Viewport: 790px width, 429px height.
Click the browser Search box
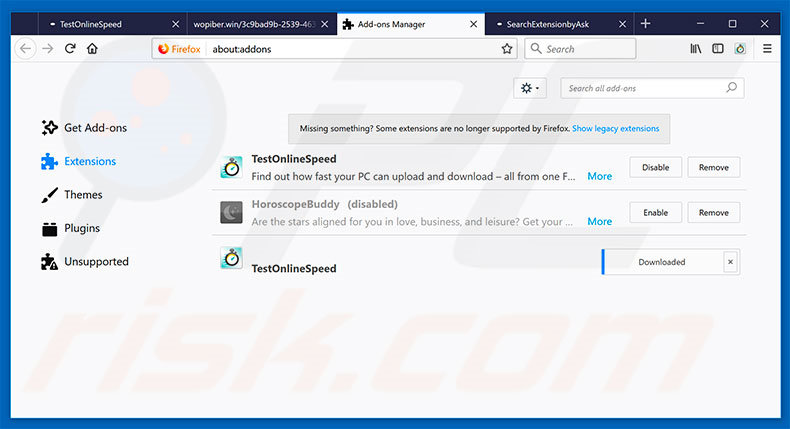(x=580, y=49)
